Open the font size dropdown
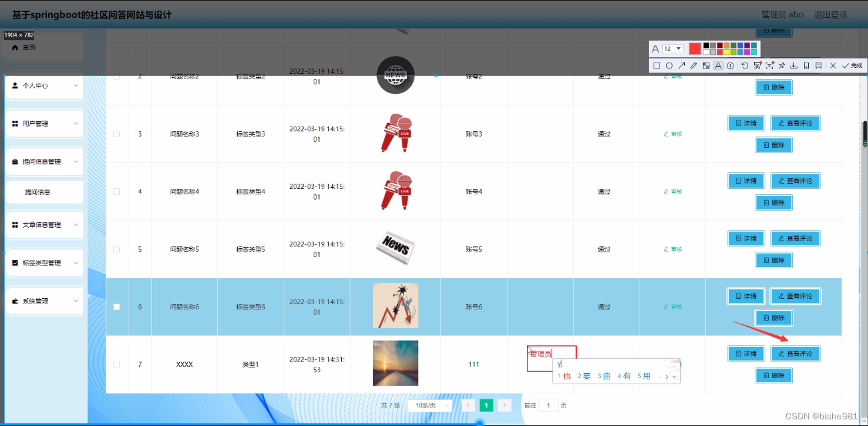The image size is (868, 426). [x=672, y=48]
